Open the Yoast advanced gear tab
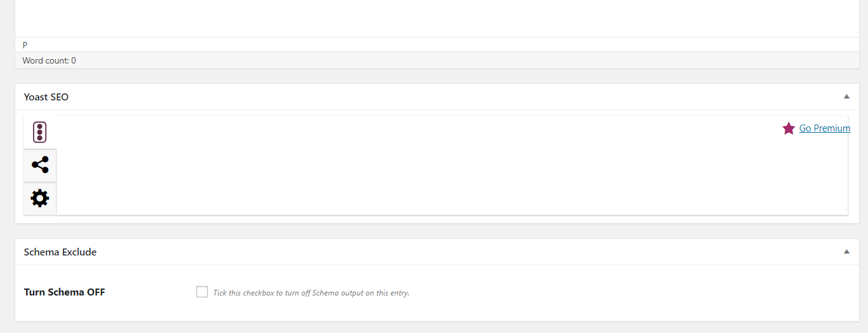The width and height of the screenshot is (868, 333). point(39,198)
